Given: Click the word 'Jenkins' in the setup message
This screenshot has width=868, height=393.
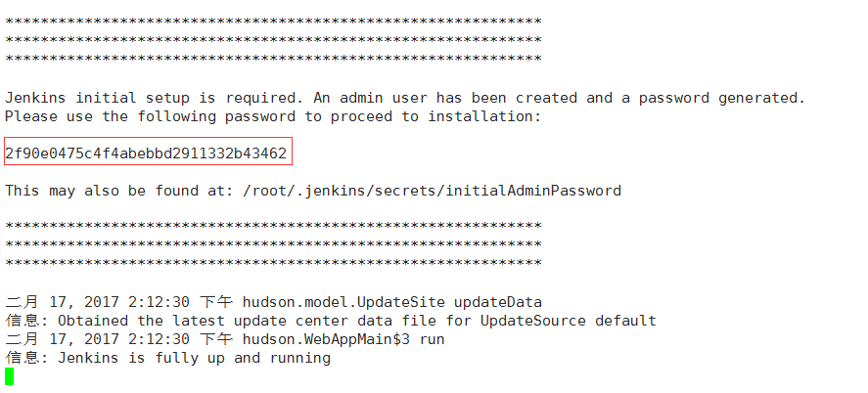Looking at the screenshot, I should click(35, 98).
